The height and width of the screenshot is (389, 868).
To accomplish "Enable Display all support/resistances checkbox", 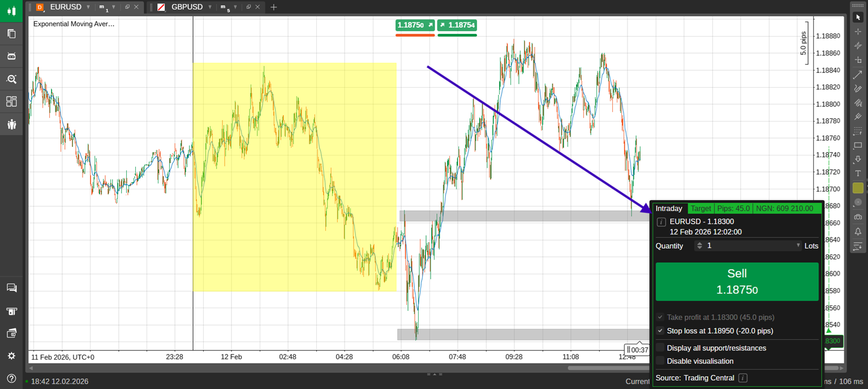I will pyautogui.click(x=660, y=348).
